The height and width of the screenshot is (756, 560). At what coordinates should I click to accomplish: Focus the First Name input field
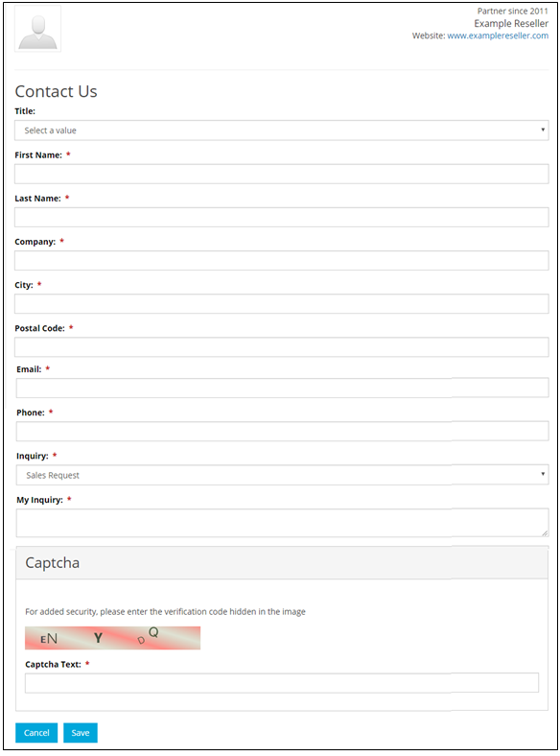click(282, 174)
